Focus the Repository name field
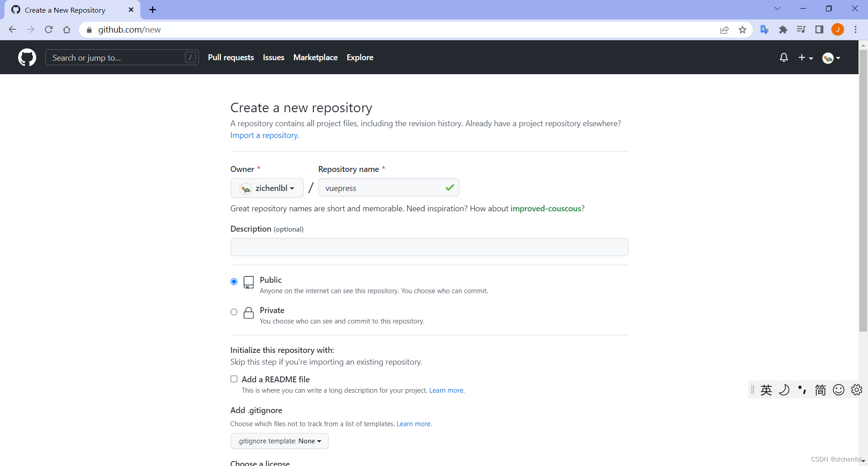The width and height of the screenshot is (868, 466). (x=389, y=187)
